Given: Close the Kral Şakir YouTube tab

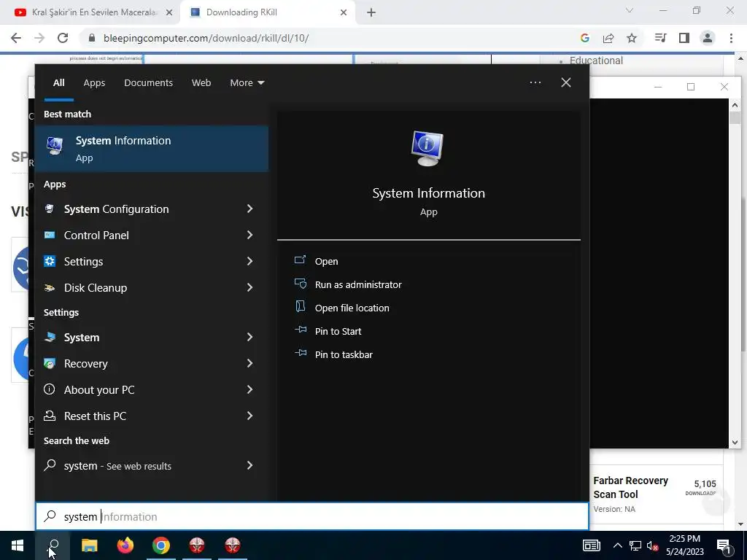Looking at the screenshot, I should coord(169,12).
